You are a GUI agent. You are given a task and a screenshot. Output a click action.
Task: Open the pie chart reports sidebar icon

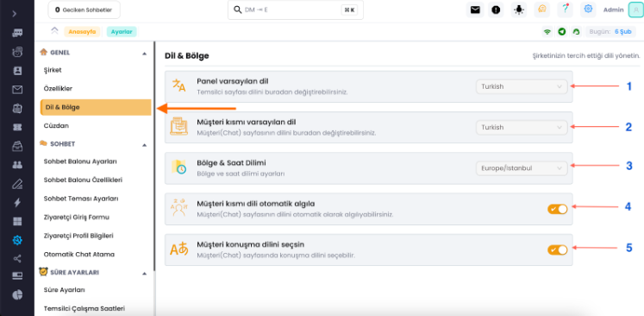pyautogui.click(x=17, y=294)
